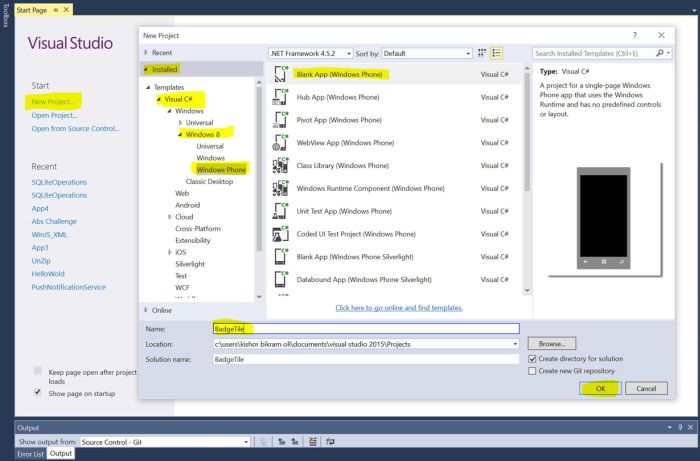Screen dimensions: 700x461
Task: Click the template list vertical scrollbar
Action: point(527,132)
